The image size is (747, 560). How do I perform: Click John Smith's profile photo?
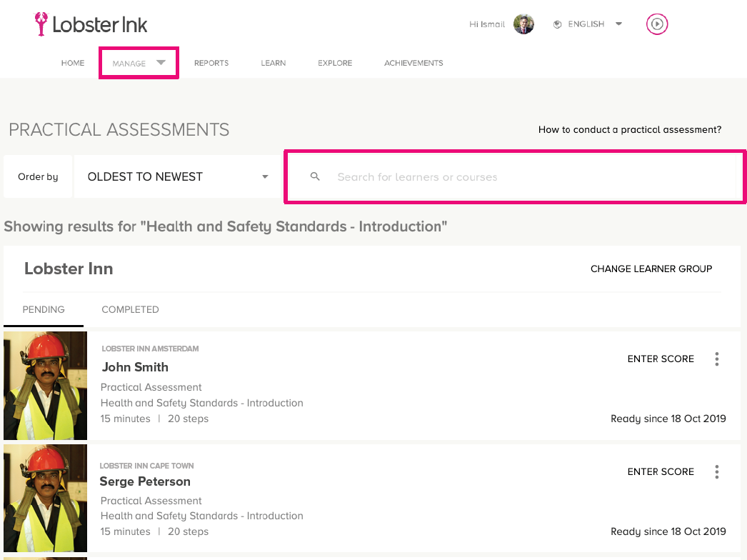45,386
